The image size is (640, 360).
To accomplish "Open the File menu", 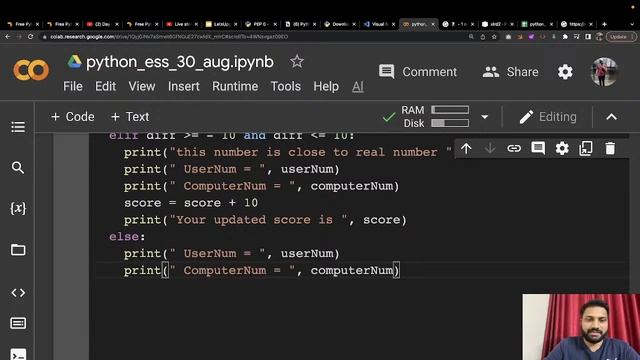I will click(x=73, y=87).
